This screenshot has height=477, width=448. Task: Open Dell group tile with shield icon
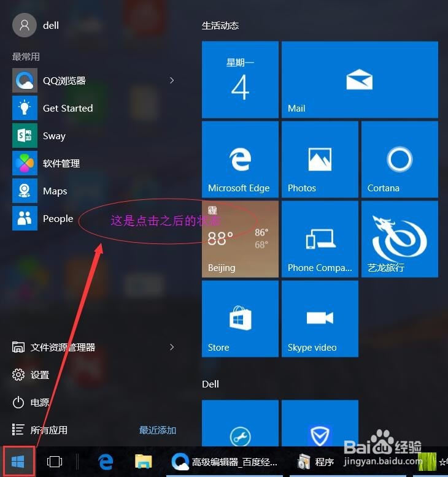320,424
